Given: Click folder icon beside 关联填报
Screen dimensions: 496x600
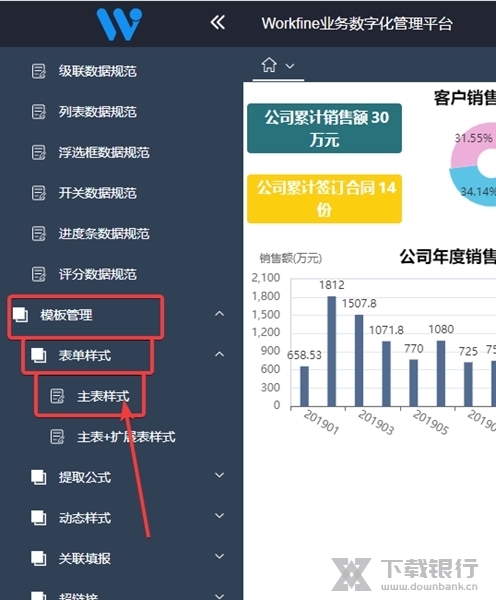Looking at the screenshot, I should click(x=39, y=558).
